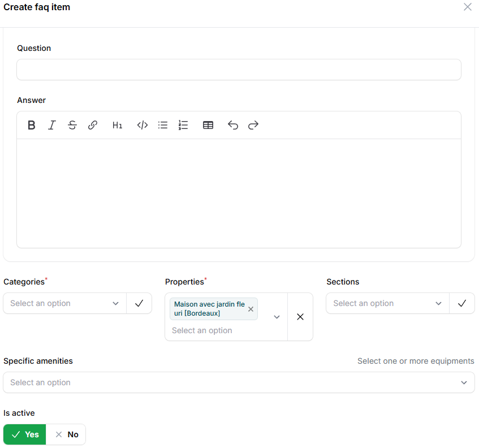The height and width of the screenshot is (448, 479).
Task: Insert a code block
Action: [x=143, y=126]
